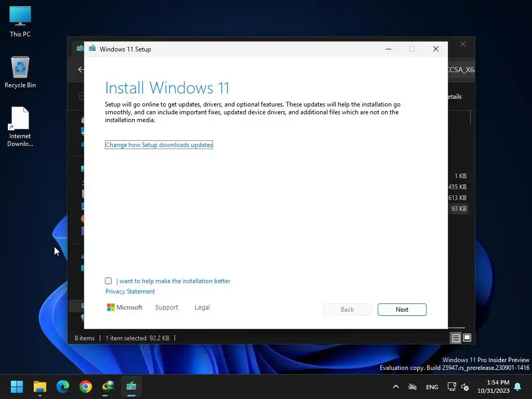Viewport: 532px width, 399px height.
Task: Launch Google Chrome from the taskbar
Action: pos(86,387)
